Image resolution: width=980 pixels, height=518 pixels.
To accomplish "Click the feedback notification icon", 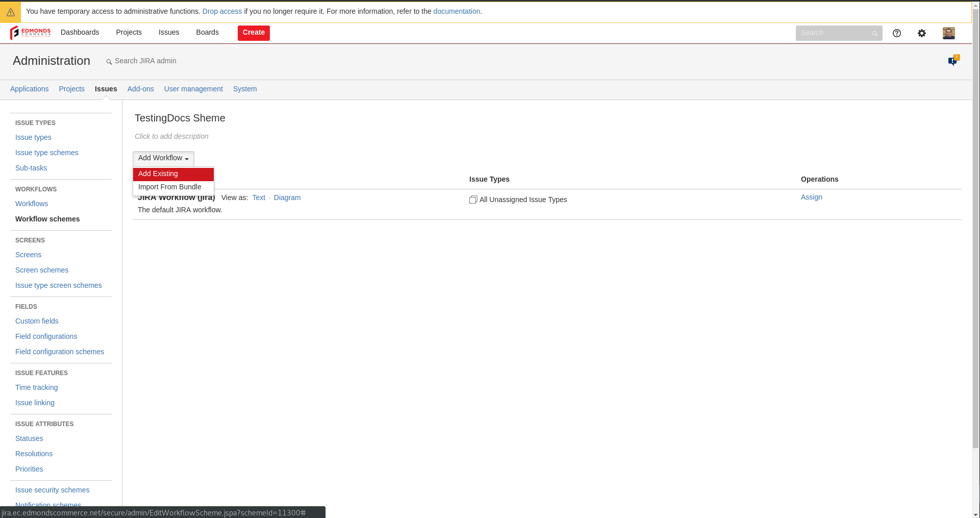I will pos(953,60).
